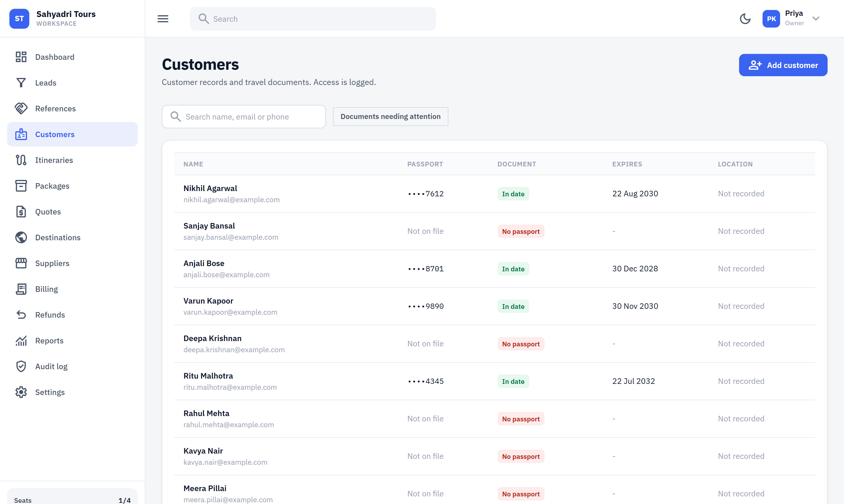Select the 22 Jul 2032 expiry cell
The width and height of the screenshot is (844, 504).
634,382
